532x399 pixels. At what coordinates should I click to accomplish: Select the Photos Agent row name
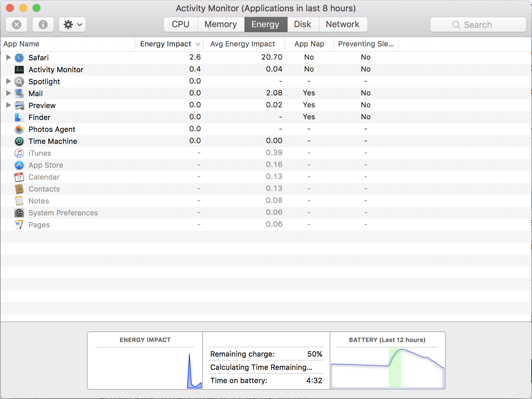click(x=52, y=129)
